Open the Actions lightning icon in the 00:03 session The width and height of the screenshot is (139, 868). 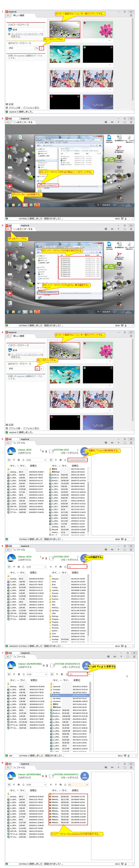click(119, 122)
